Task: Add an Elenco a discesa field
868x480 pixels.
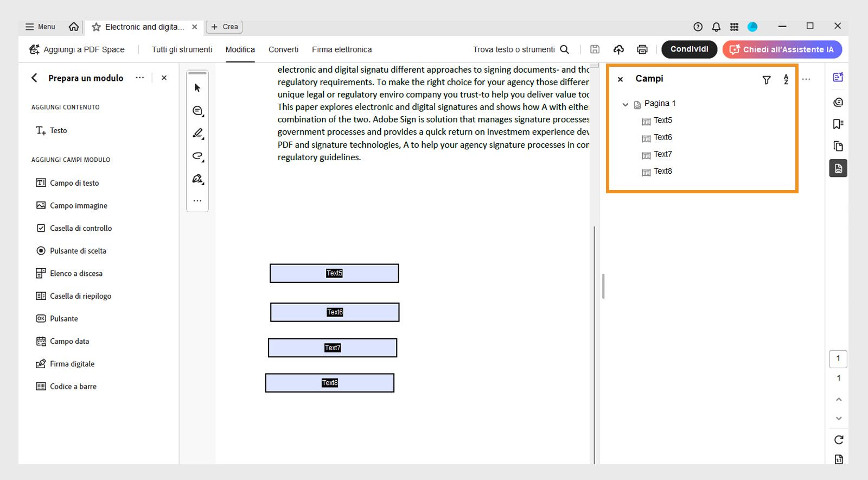Action: coord(69,274)
